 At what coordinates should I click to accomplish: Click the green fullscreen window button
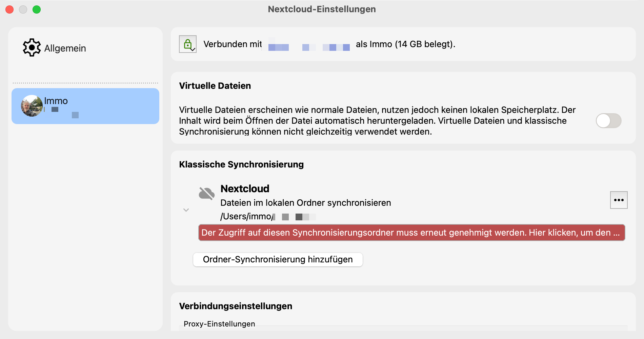coord(37,9)
